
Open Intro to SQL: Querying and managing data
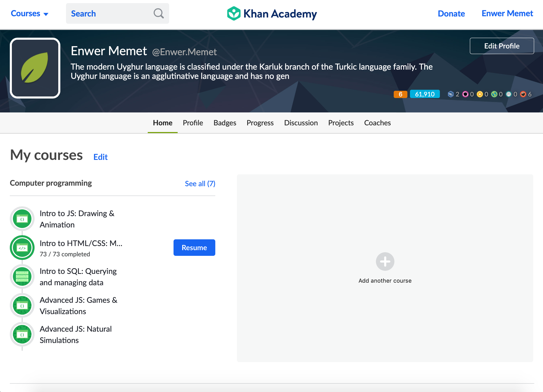pos(78,277)
